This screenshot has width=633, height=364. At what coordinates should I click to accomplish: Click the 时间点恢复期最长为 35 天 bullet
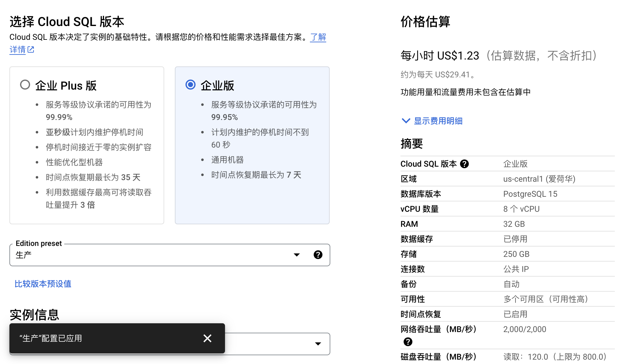(93, 177)
